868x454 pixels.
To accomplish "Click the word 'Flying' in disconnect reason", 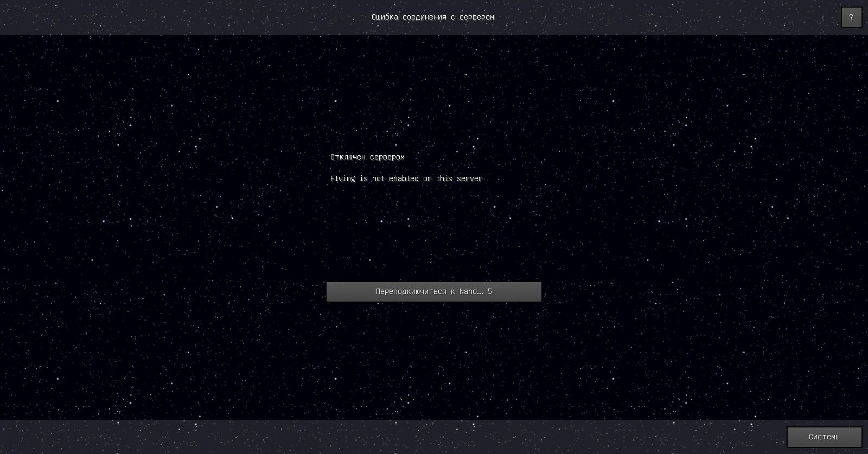I will click(x=342, y=179).
